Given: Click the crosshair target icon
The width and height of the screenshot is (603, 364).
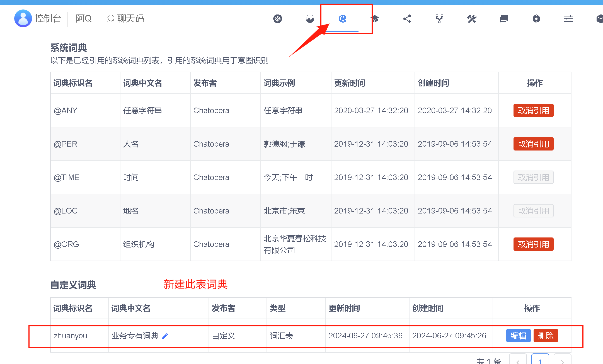Looking at the screenshot, I should [536, 19].
